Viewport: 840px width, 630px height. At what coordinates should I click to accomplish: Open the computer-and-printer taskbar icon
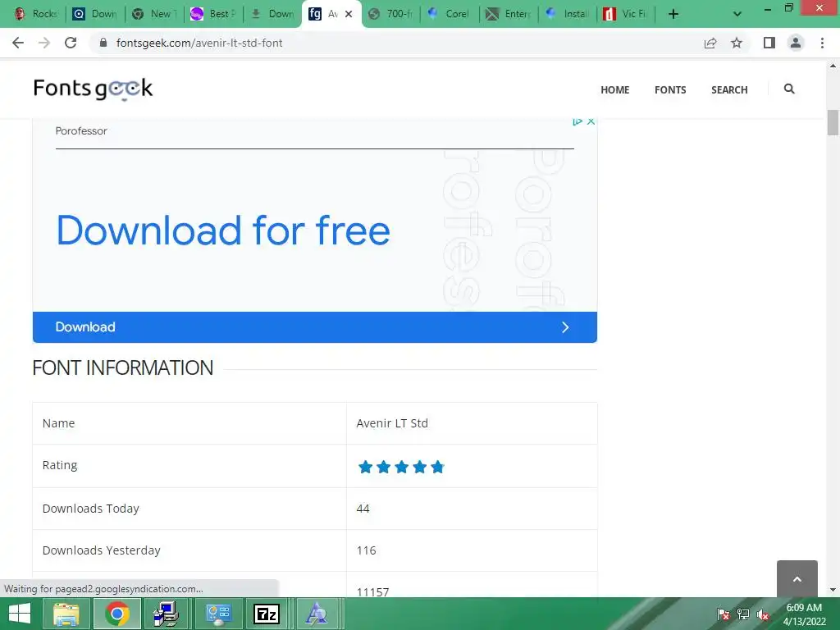[x=167, y=614]
